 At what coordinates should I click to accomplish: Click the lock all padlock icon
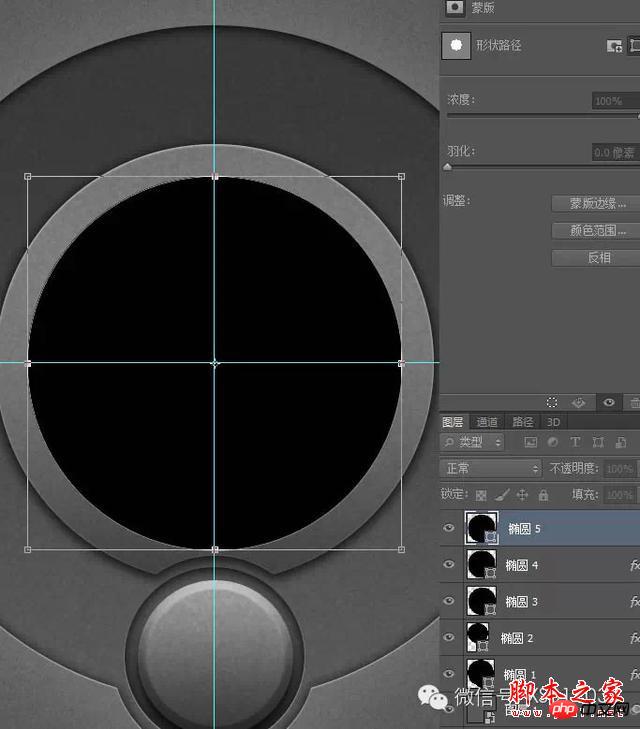543,495
